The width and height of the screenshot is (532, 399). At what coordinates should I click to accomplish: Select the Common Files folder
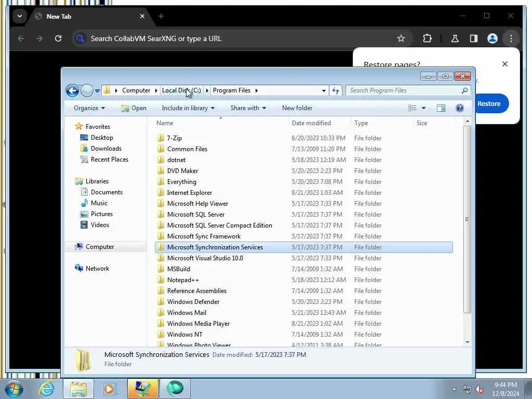187,149
